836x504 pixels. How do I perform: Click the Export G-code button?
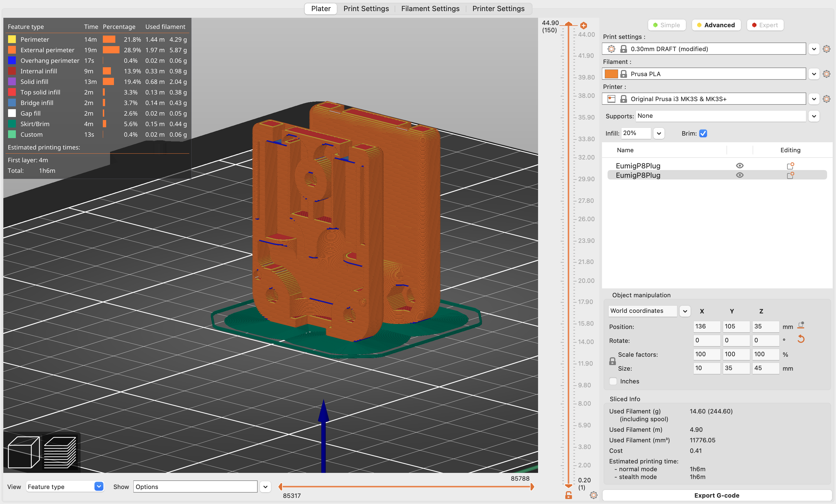[716, 495]
